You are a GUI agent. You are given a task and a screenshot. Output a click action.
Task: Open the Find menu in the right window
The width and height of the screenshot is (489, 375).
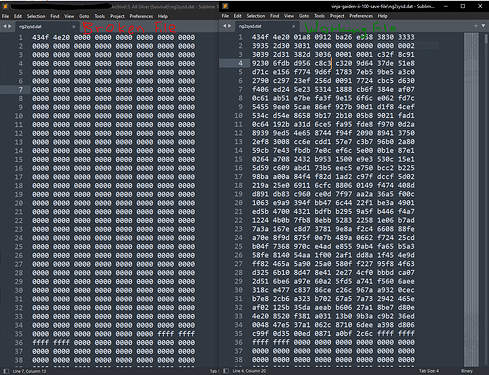275,16
